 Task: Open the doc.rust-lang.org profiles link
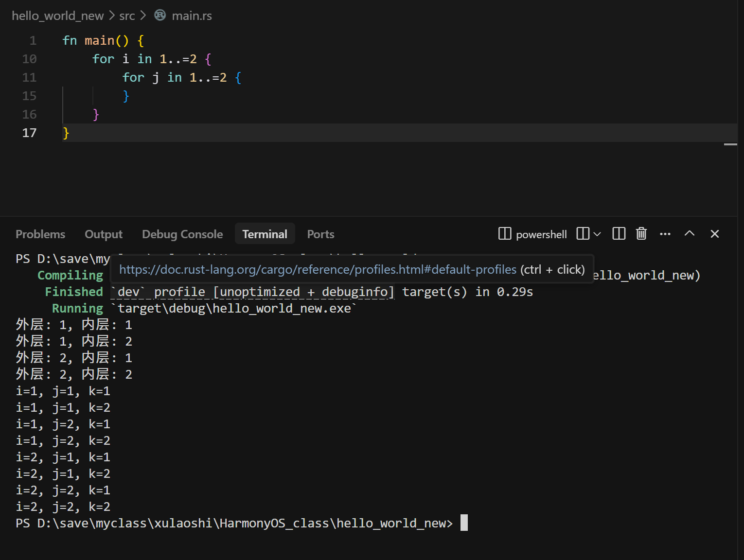[x=318, y=269]
